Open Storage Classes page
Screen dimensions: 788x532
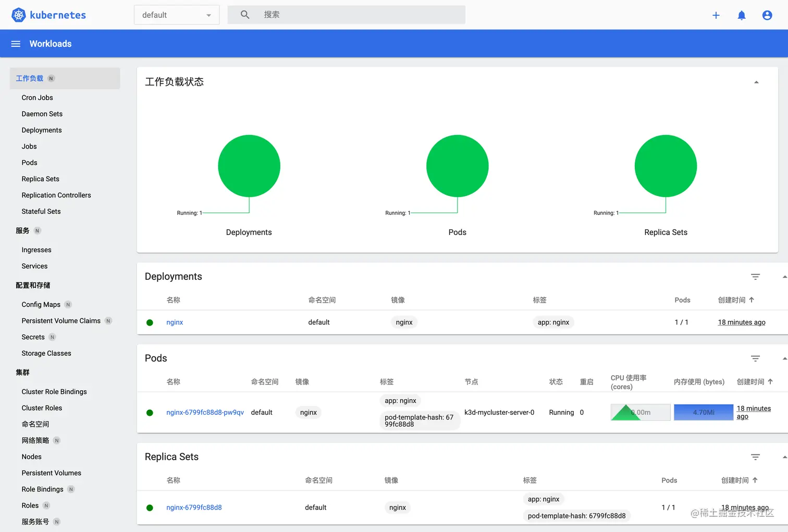tap(46, 353)
